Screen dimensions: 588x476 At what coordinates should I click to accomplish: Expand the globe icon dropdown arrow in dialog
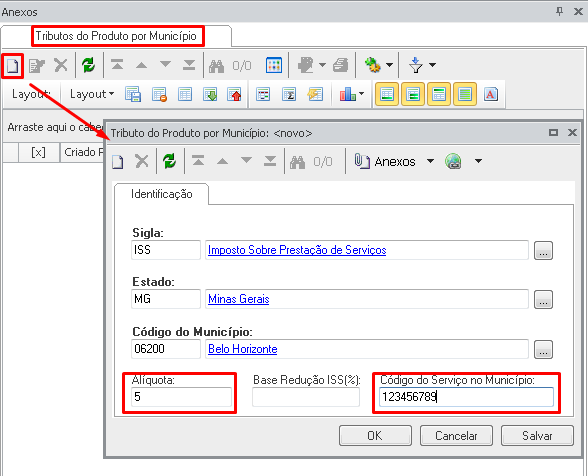[x=478, y=161]
